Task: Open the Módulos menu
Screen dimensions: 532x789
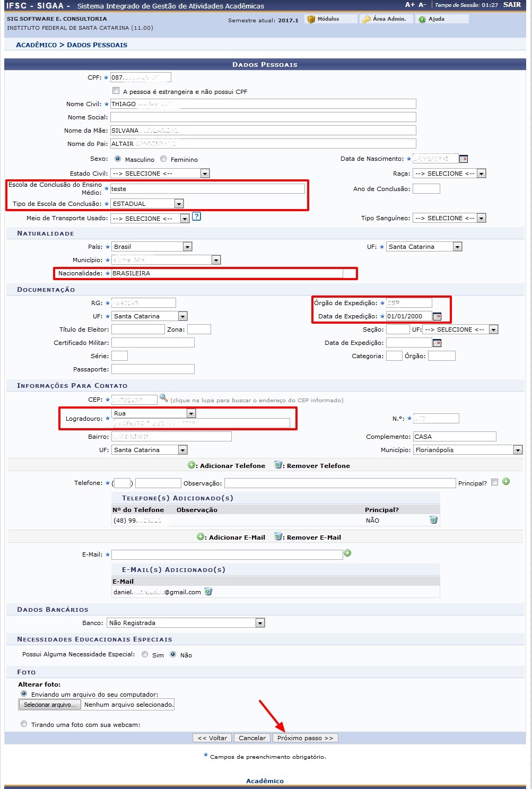Action: pyautogui.click(x=328, y=19)
